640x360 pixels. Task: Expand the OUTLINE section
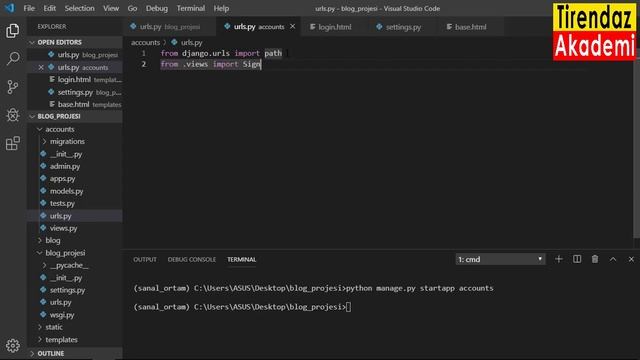(75, 353)
